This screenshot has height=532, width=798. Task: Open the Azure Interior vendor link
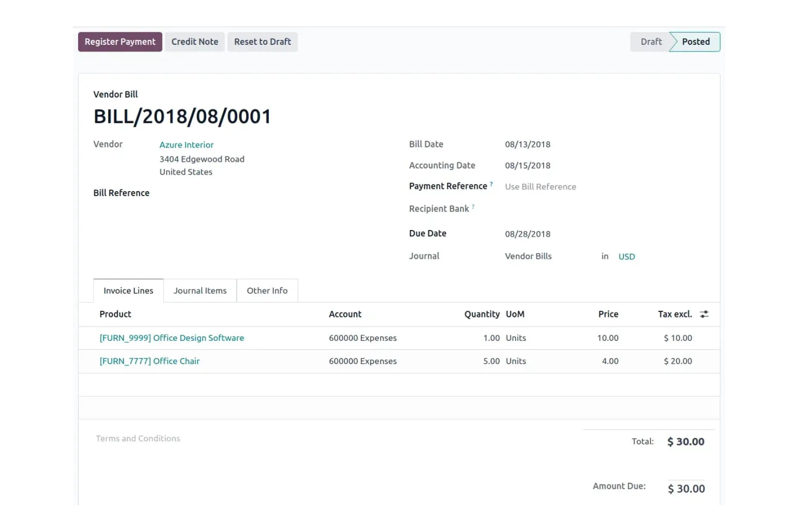pyautogui.click(x=187, y=145)
